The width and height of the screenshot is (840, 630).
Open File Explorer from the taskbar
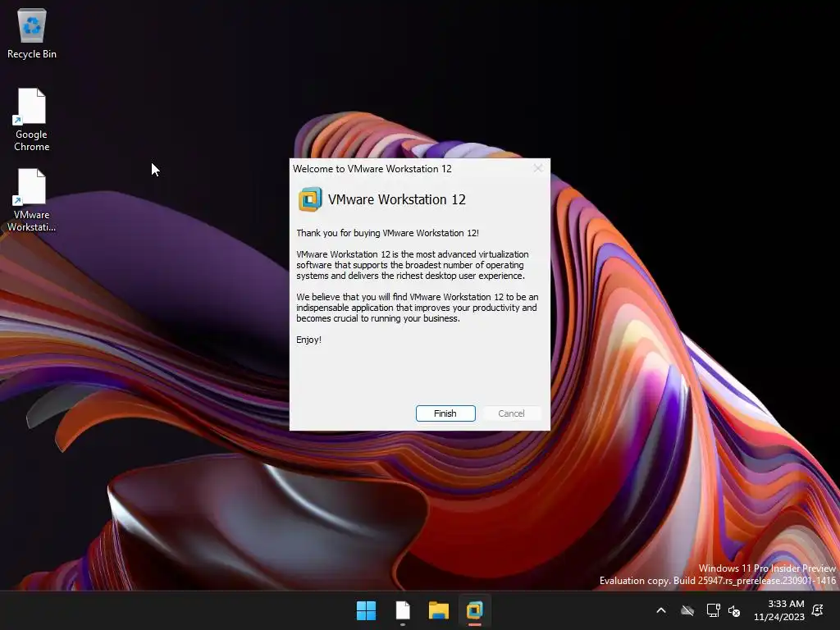coord(439,610)
